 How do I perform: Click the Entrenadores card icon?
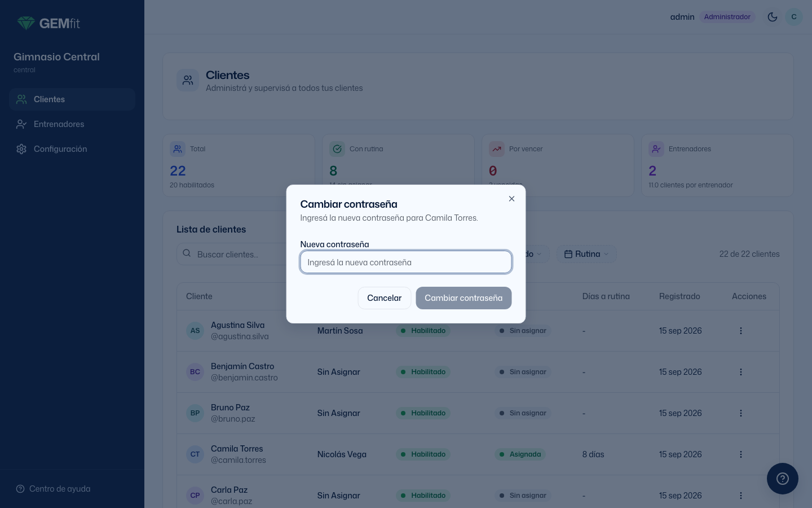point(656,149)
